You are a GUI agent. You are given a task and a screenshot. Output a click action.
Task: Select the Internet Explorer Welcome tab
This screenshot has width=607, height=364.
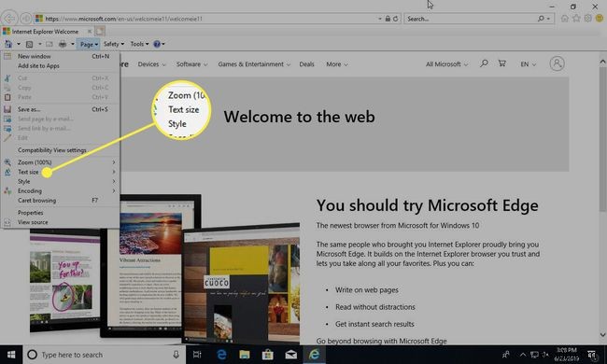click(45, 32)
